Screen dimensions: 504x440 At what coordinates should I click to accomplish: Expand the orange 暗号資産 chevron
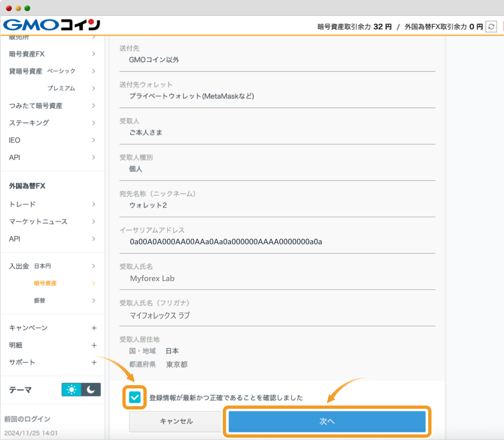pyautogui.click(x=94, y=283)
